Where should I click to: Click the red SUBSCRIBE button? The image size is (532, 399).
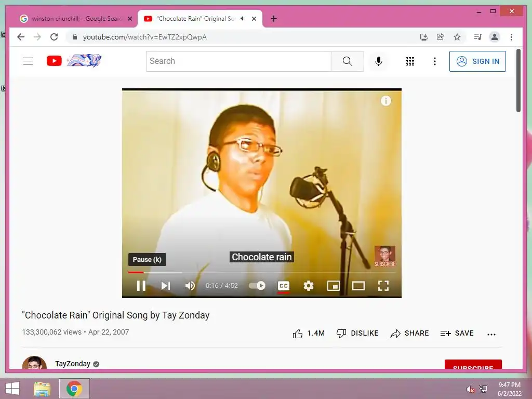[473, 365]
